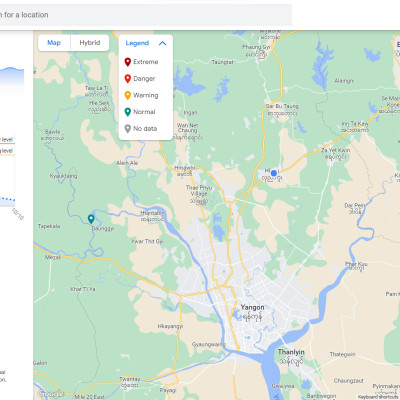The width and height of the screenshot is (400, 400).
Task: Click the Yangon city label
Action: (252, 307)
